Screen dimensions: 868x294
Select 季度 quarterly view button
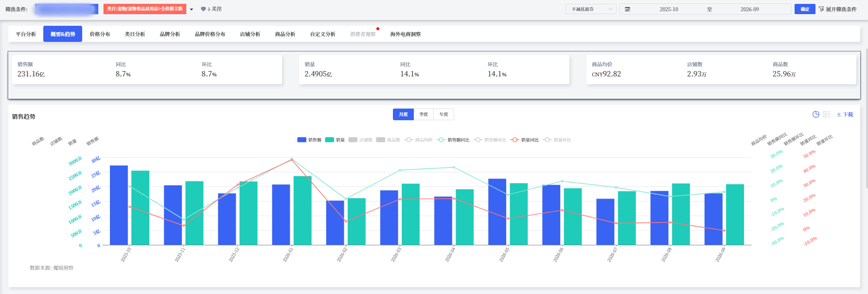tap(424, 114)
